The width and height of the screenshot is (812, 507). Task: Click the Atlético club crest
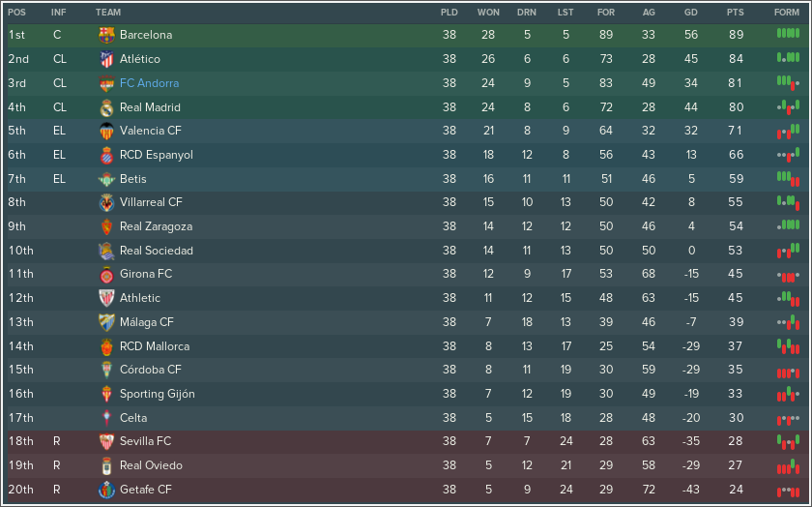[x=106, y=59]
